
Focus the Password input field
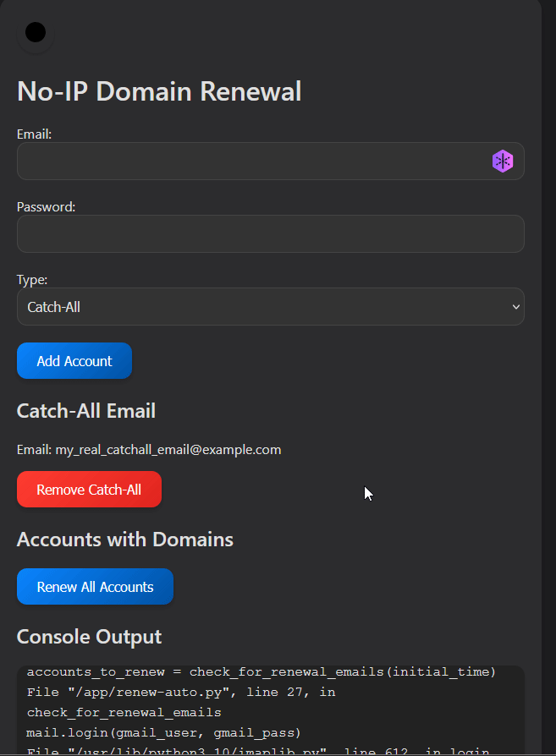coord(270,234)
